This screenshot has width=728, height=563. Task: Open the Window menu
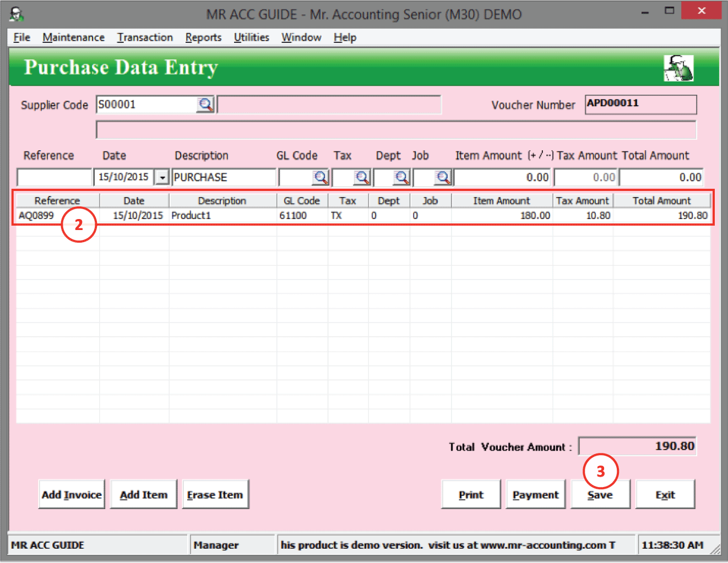pyautogui.click(x=301, y=37)
